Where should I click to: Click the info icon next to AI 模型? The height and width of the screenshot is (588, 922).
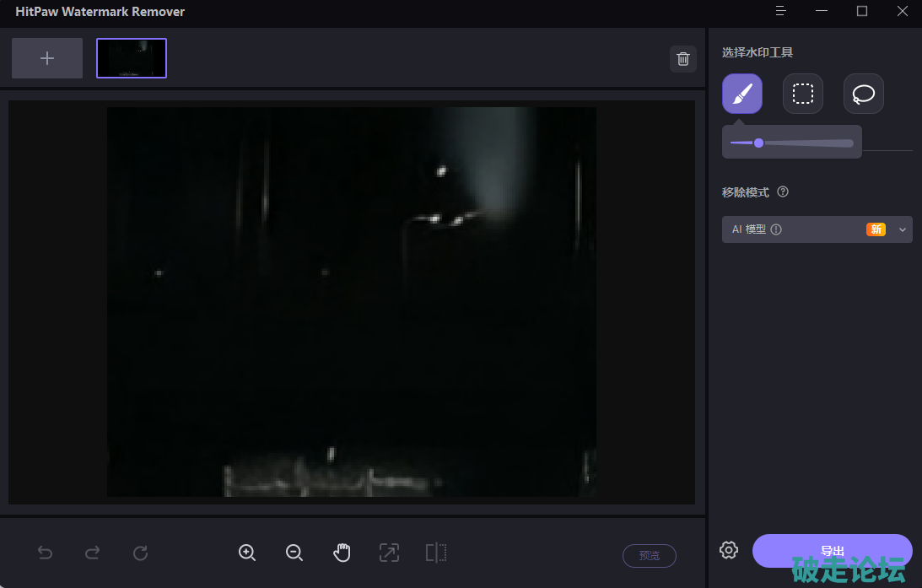[776, 229]
